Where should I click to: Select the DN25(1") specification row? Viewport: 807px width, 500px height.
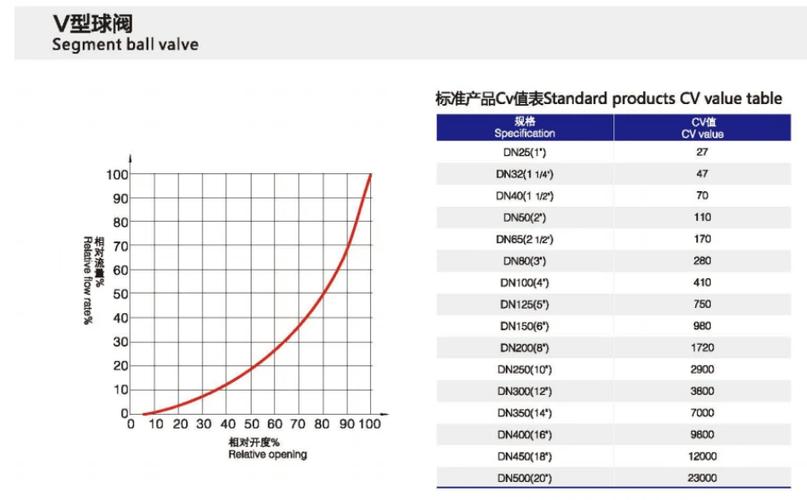click(613, 152)
